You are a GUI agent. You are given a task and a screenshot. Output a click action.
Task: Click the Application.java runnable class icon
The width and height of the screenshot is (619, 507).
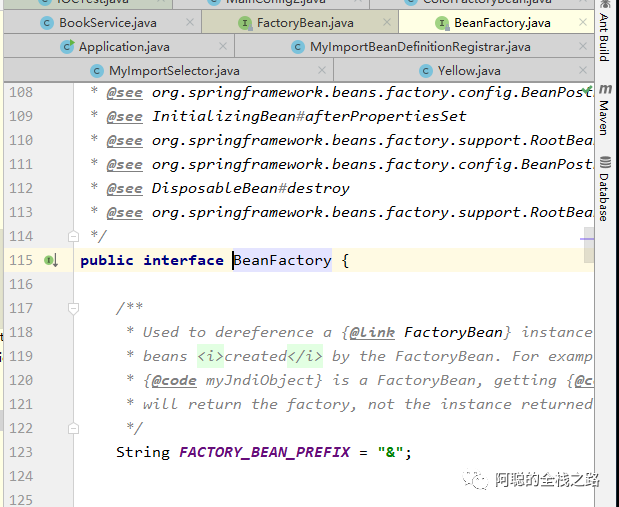pyautogui.click(x=67, y=47)
